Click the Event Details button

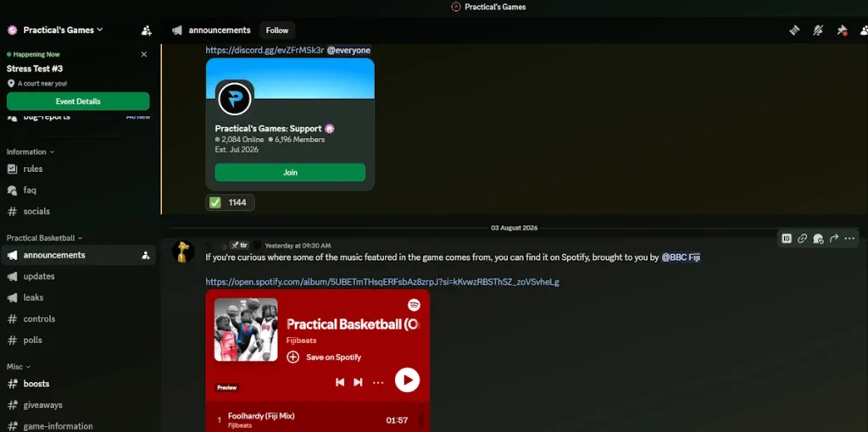[x=78, y=102]
